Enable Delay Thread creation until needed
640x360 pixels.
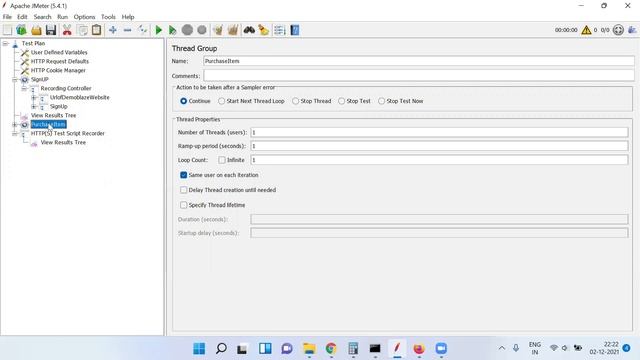coord(184,190)
